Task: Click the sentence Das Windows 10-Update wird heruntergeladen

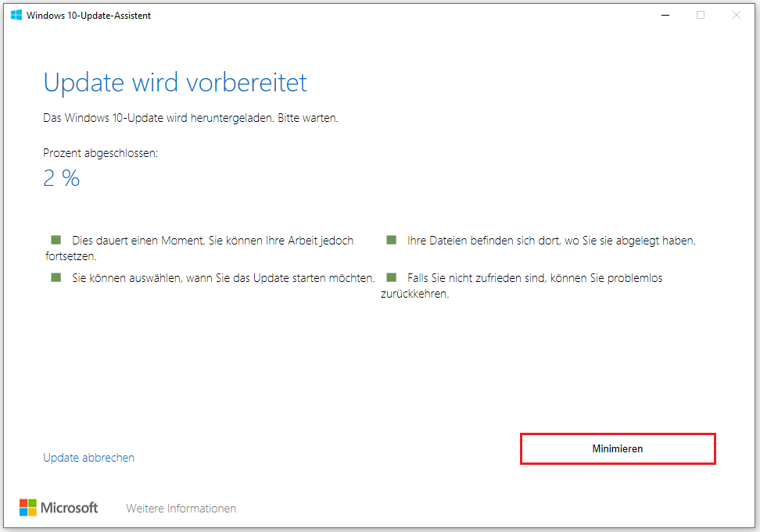Action: click(x=159, y=118)
